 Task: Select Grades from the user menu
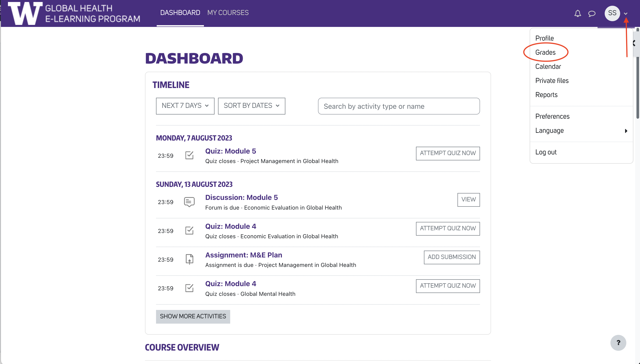[545, 52]
